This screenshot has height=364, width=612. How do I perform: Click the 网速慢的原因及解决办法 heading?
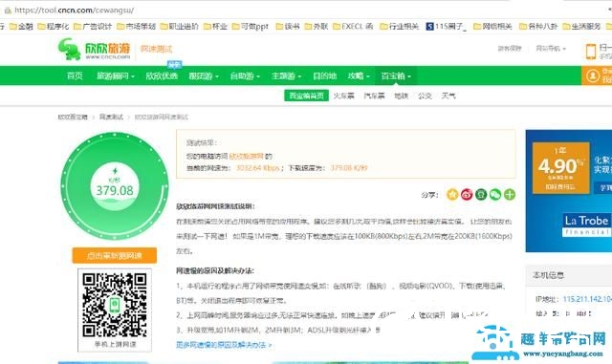(215, 270)
